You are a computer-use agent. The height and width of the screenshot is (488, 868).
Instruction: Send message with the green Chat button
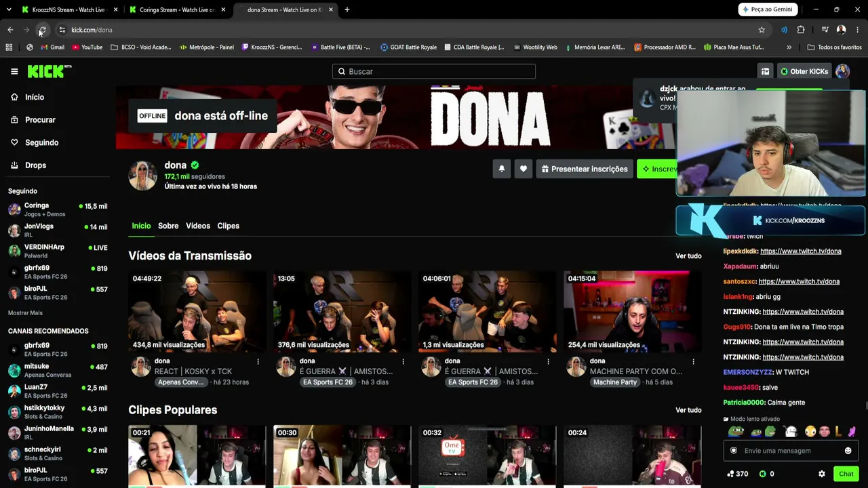(x=846, y=474)
